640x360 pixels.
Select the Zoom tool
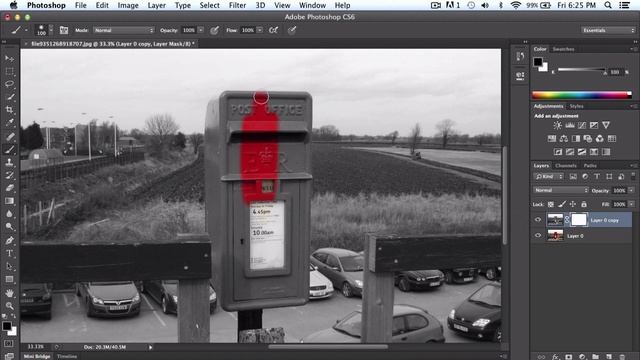(x=9, y=306)
